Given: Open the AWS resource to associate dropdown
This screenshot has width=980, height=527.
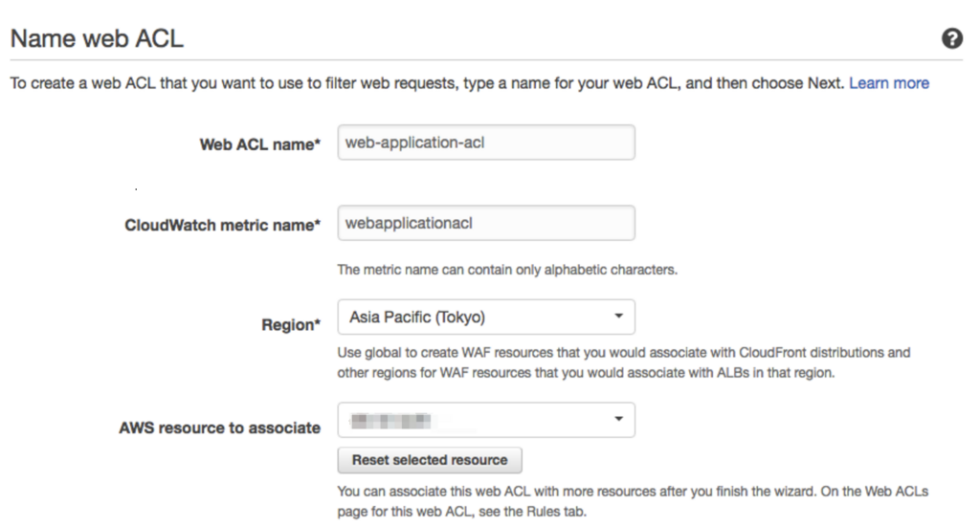Looking at the screenshot, I should [x=486, y=420].
